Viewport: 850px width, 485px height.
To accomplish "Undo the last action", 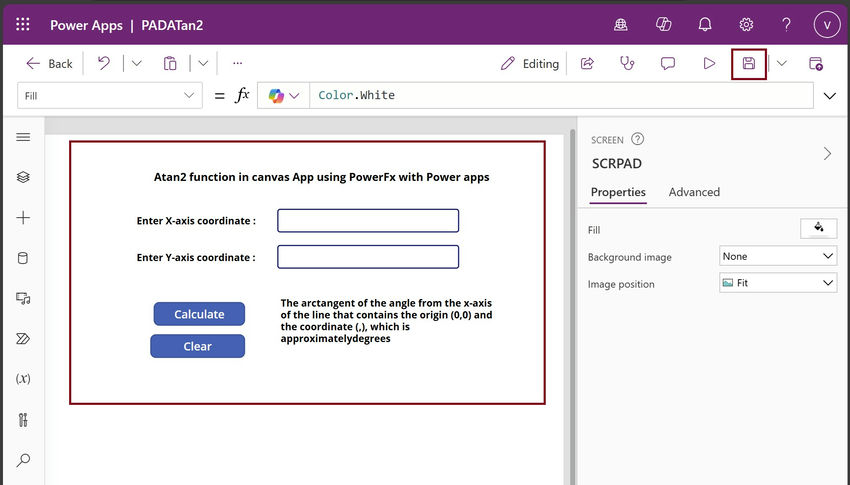I will click(x=104, y=63).
